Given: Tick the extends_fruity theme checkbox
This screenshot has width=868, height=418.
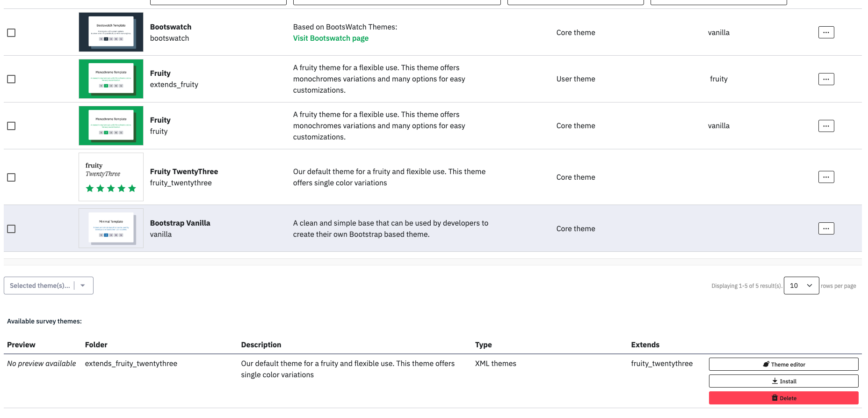Looking at the screenshot, I should point(11,79).
